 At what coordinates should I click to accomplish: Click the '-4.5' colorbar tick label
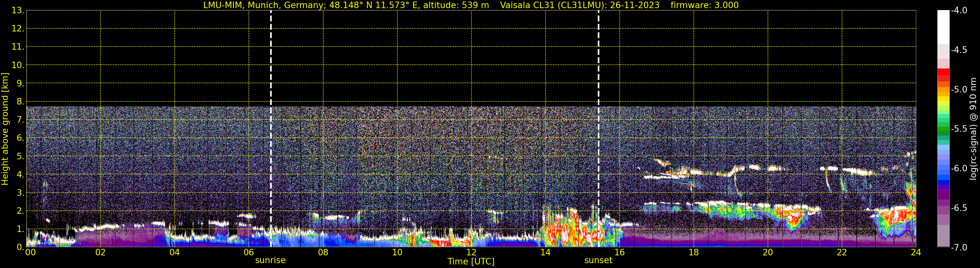point(959,50)
